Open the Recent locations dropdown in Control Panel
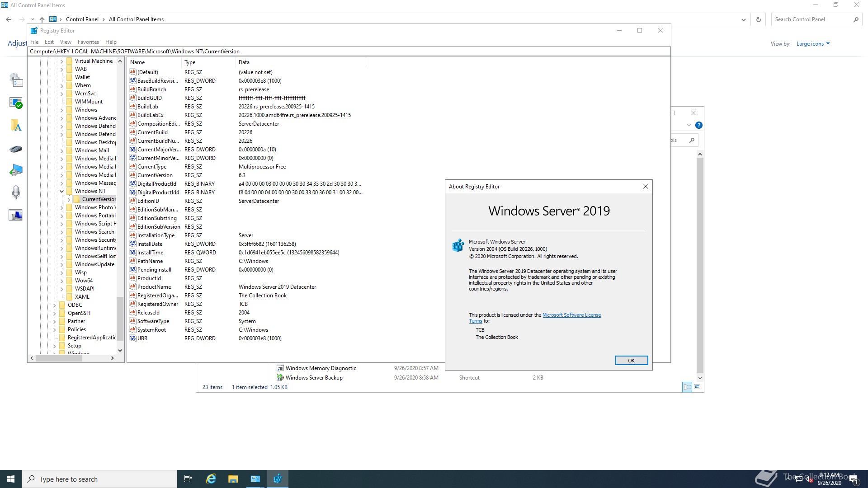868x488 pixels. 33,19
